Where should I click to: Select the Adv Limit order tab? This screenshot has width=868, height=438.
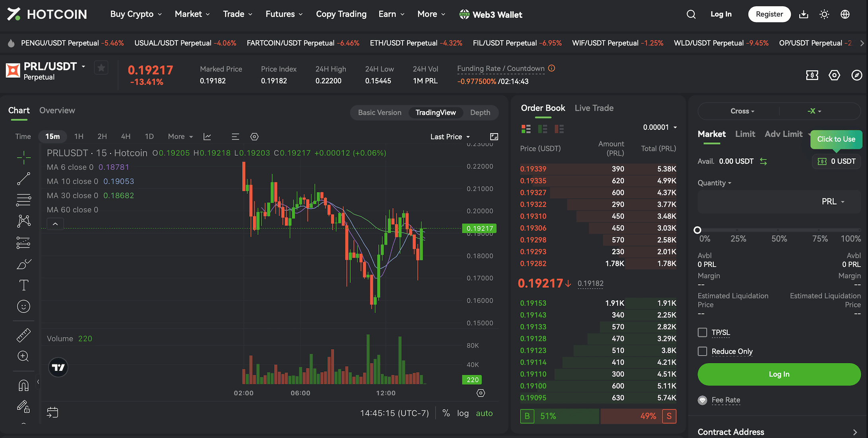(x=783, y=134)
